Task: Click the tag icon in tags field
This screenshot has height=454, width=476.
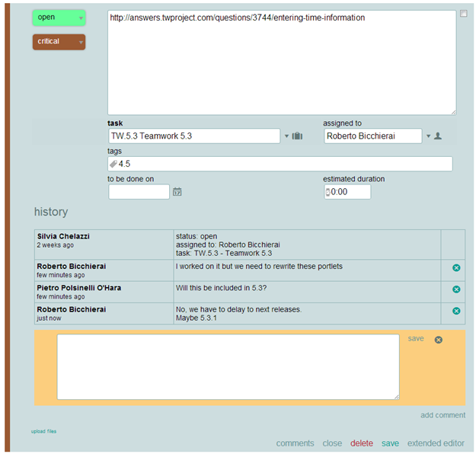Action: tap(113, 164)
